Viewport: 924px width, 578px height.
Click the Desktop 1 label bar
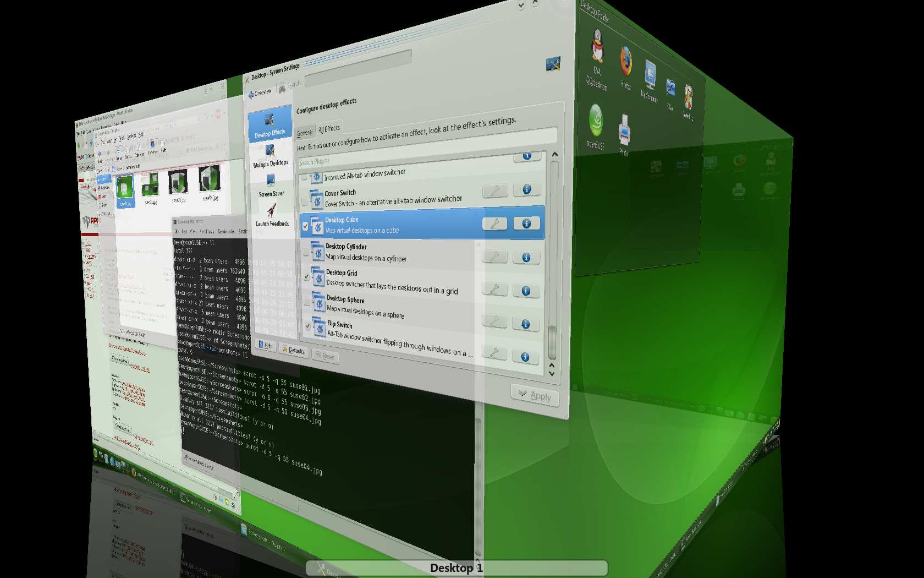point(457,568)
